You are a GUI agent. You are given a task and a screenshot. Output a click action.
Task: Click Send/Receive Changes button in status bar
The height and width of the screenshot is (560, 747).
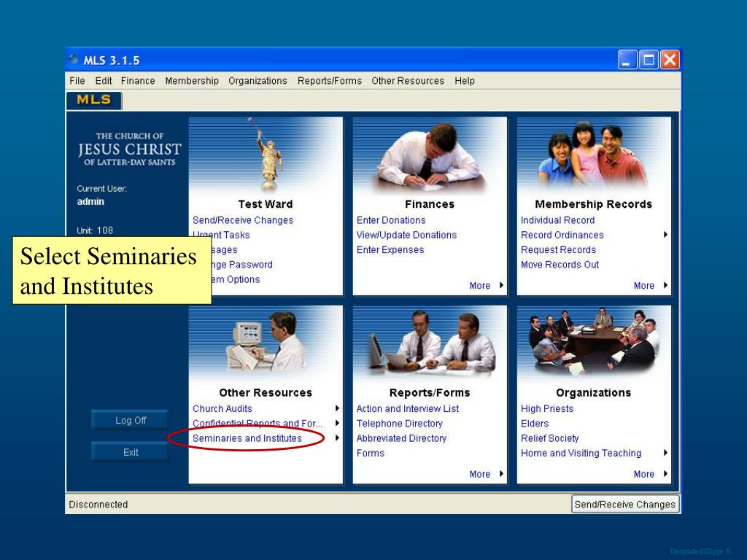625,505
